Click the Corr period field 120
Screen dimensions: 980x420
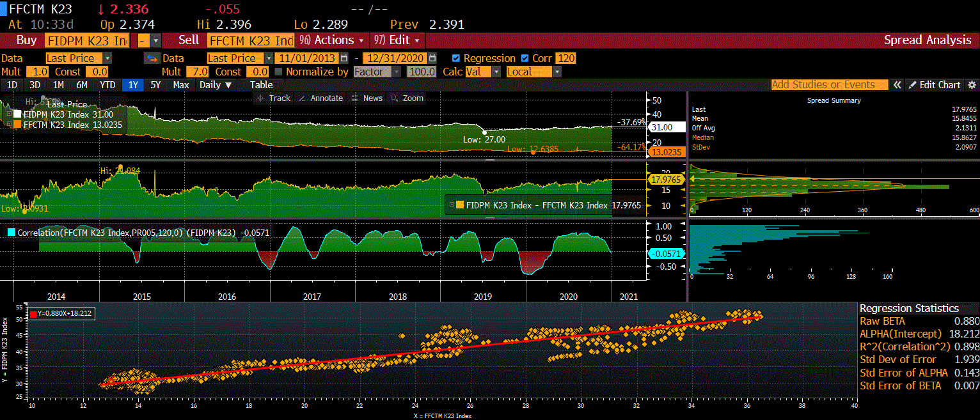[x=565, y=58]
